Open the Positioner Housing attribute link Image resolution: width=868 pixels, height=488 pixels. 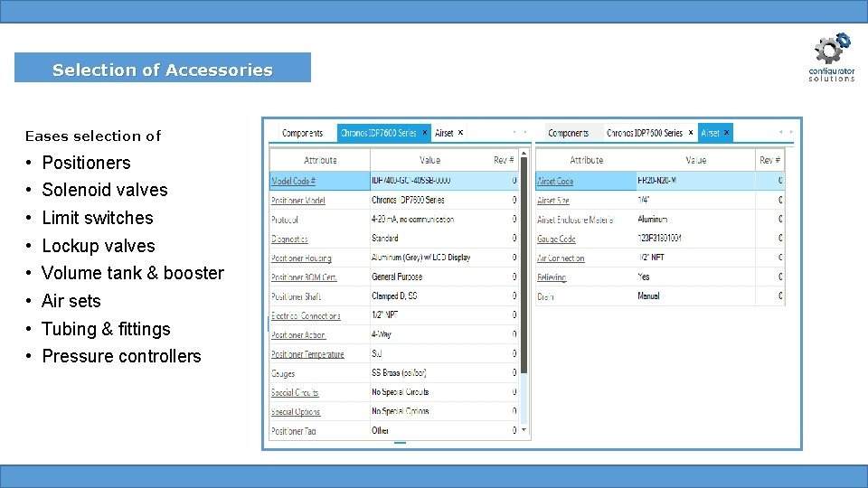tap(301, 258)
